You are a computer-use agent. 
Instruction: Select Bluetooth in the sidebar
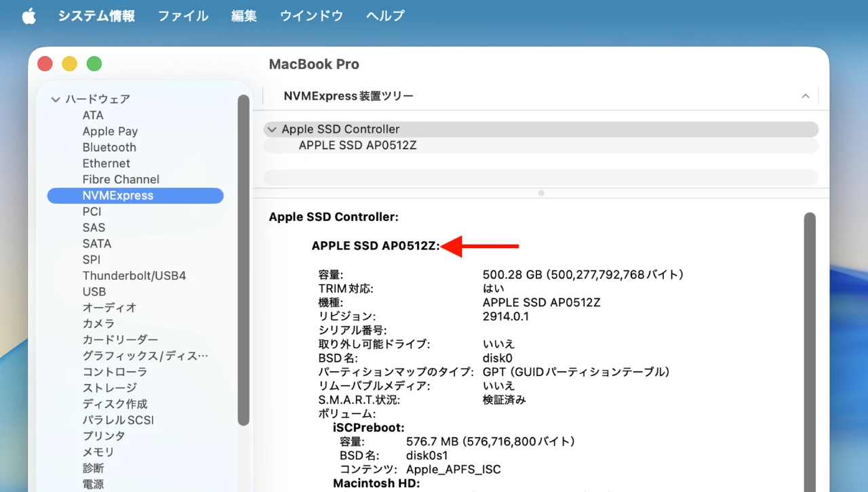pos(109,147)
